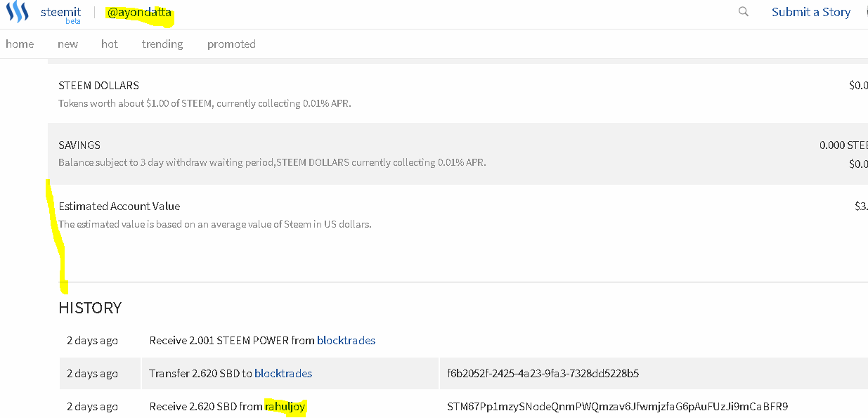The width and height of the screenshot is (868, 418).
Task: Click the average value of Steem description
Action: 215,225
